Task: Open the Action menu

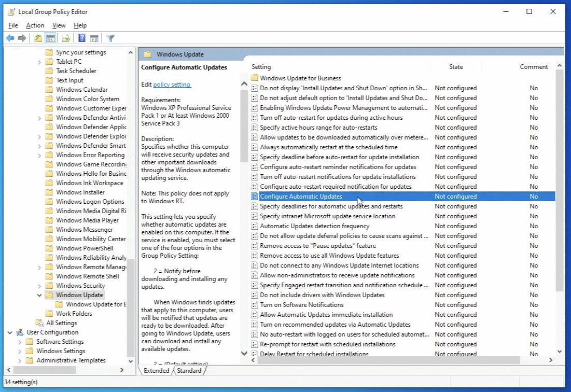Action: click(35, 25)
